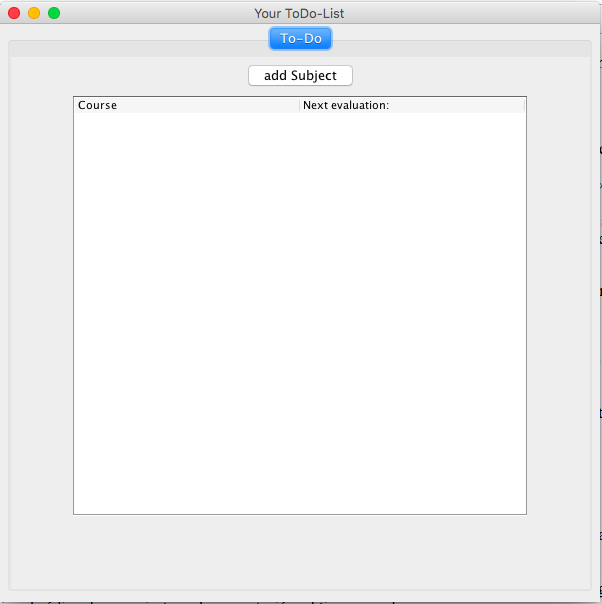602x604 pixels.
Task: Select the divider between Course and Next evaluation
Action: (299, 105)
